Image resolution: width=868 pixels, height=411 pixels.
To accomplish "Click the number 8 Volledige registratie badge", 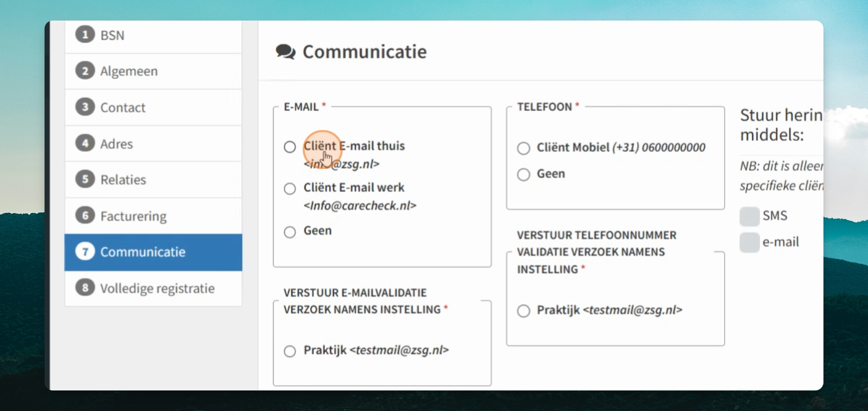I will 85,288.
